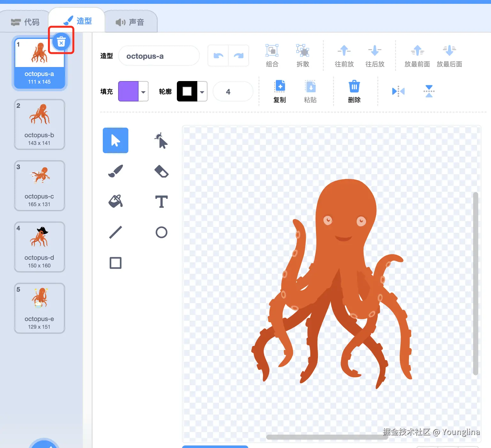
Task: Paste with the 粘贴 icon
Action: point(310,92)
